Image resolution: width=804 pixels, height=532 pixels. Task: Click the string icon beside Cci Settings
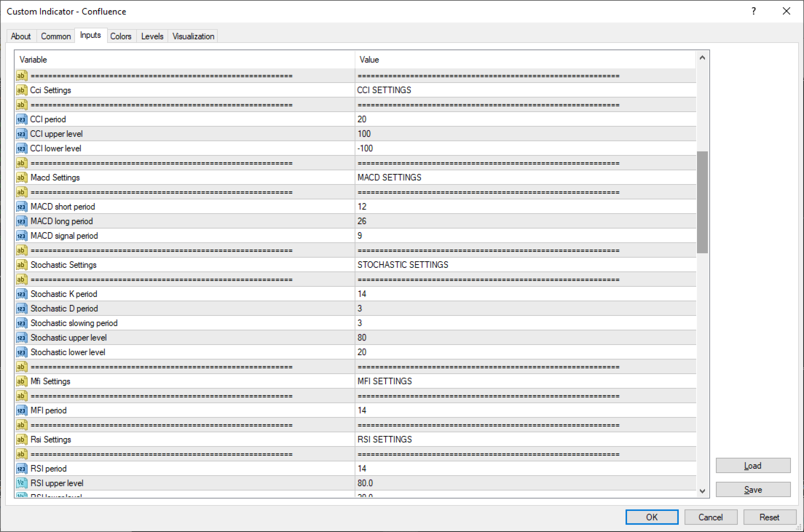pyautogui.click(x=21, y=90)
